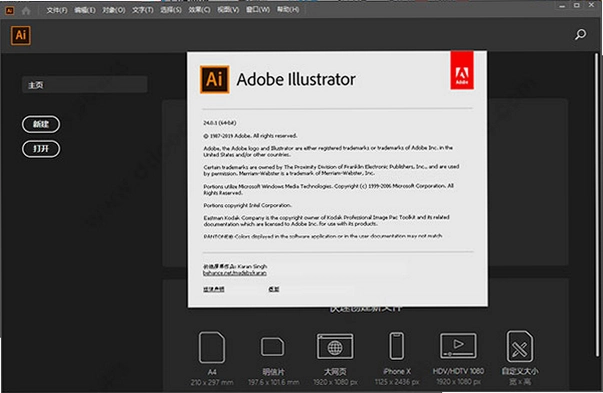
Task: Click the 打开 button
Action: point(41,149)
